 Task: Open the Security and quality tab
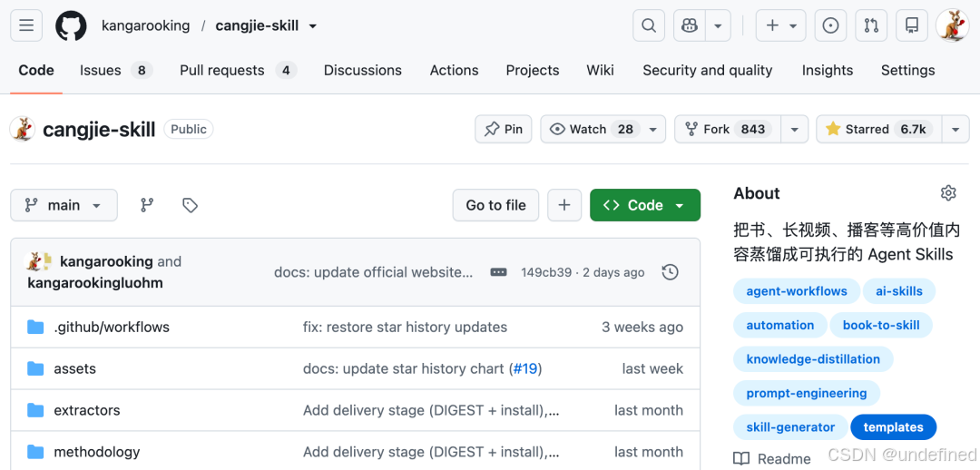pyautogui.click(x=708, y=70)
